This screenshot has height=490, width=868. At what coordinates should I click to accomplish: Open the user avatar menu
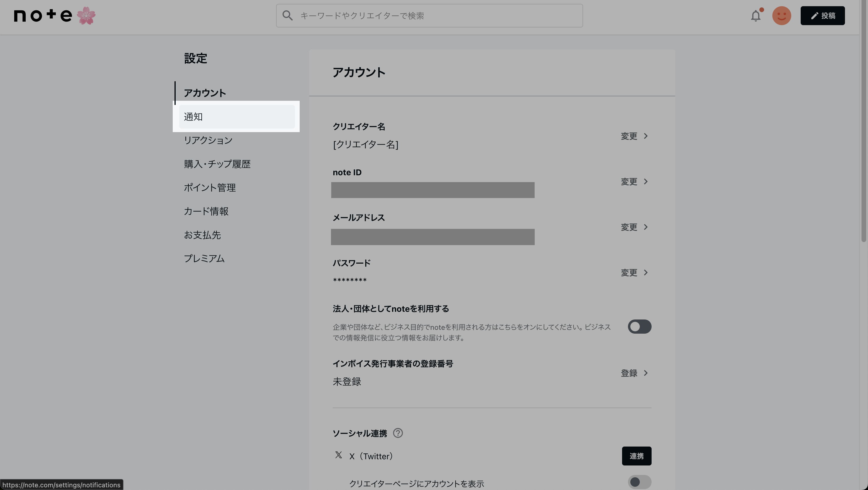[781, 15]
